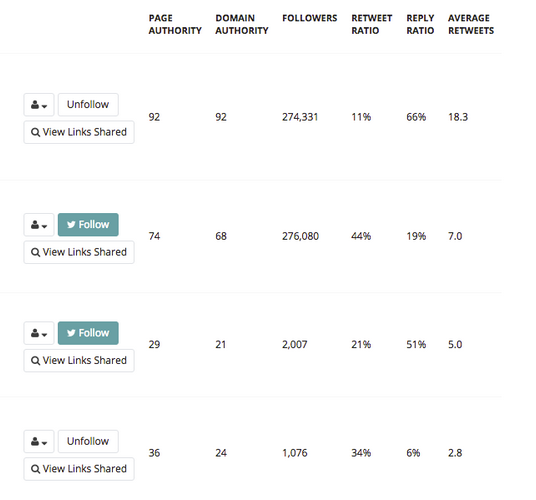Open user dropdown in the 1,076 followers row
This screenshot has height=500, width=536.
point(39,442)
